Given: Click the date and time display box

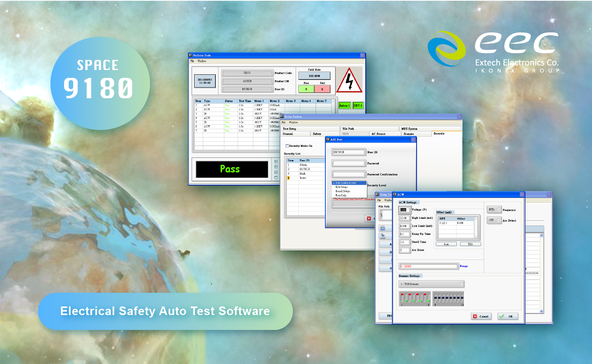Looking at the screenshot, I should (x=205, y=81).
